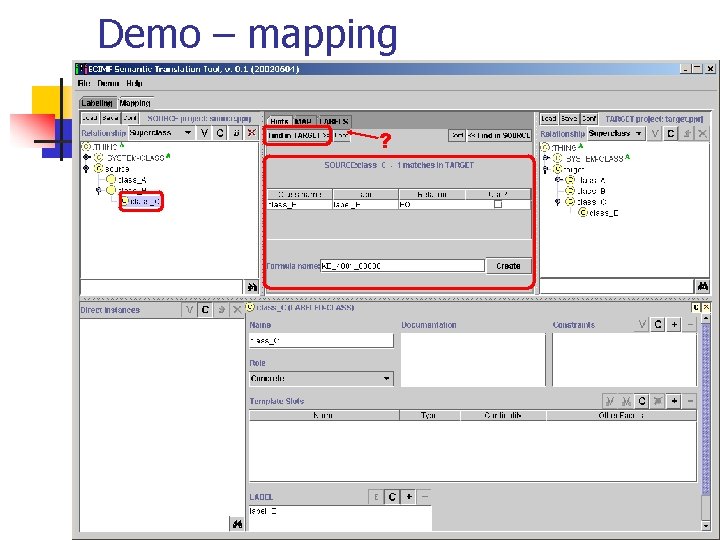Viewport: 720px width, 540px height.
Task: Click Conf in the TARGET project panel
Action: [x=589, y=118]
